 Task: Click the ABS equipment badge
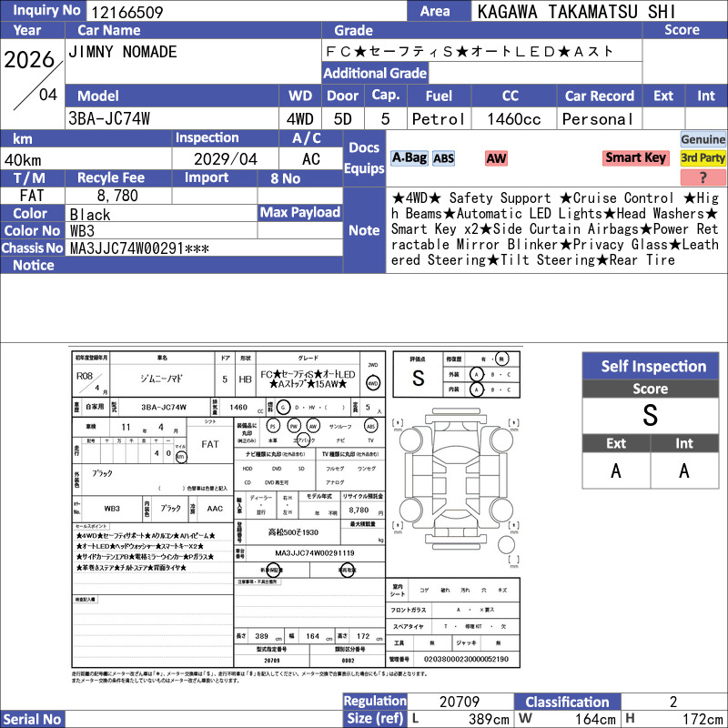point(443,158)
